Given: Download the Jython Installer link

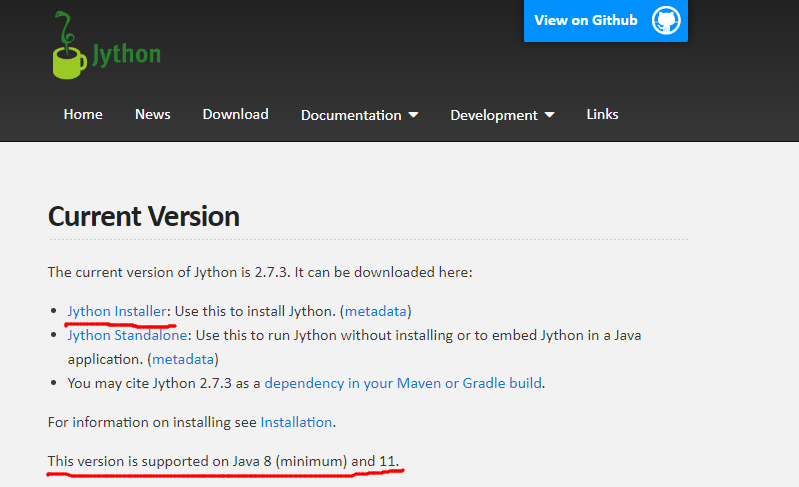Looking at the screenshot, I should click(117, 311).
